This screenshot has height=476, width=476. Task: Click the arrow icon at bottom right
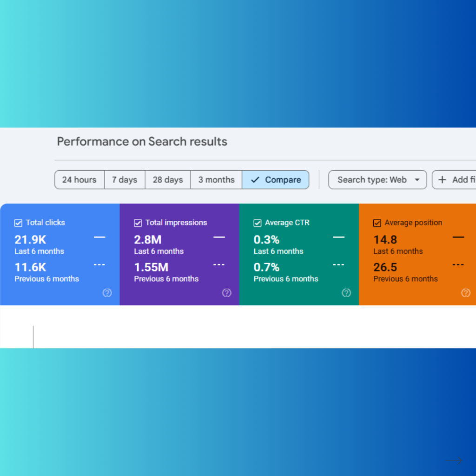point(454,461)
